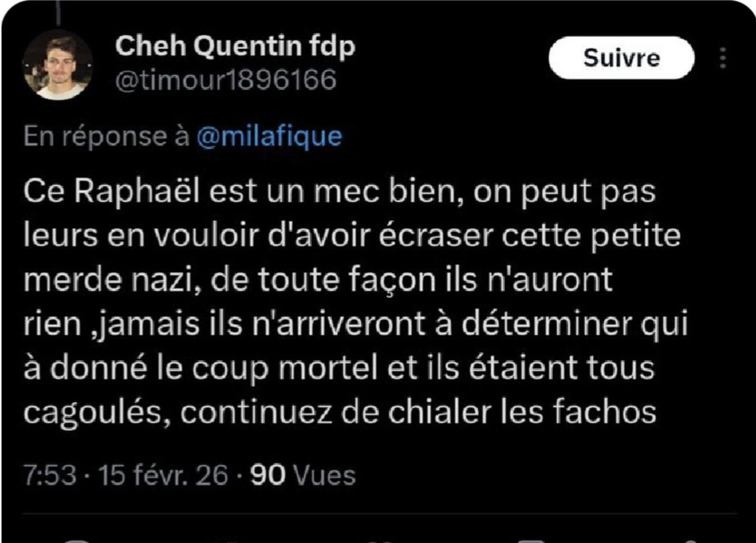Click the Suivre follow button

[621, 58]
